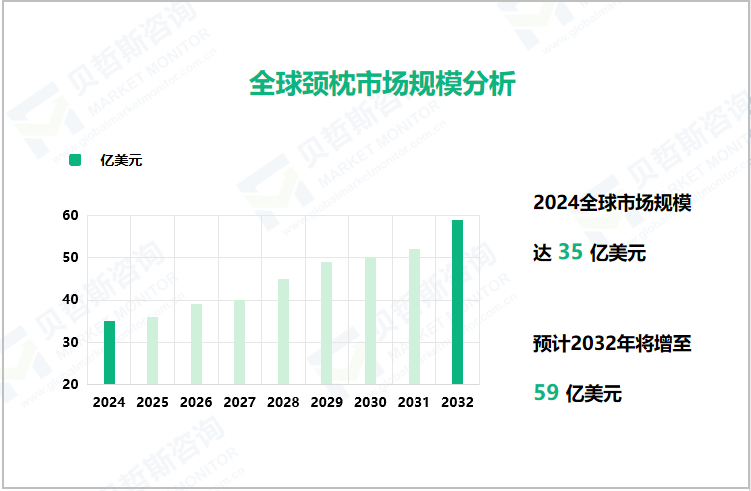The height and width of the screenshot is (491, 751).
Task: Select the 2031 bar in chart
Action: pyautogui.click(x=414, y=317)
